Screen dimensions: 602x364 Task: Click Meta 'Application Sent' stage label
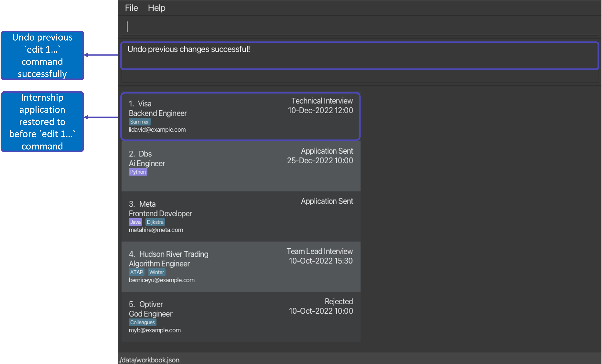(x=327, y=201)
